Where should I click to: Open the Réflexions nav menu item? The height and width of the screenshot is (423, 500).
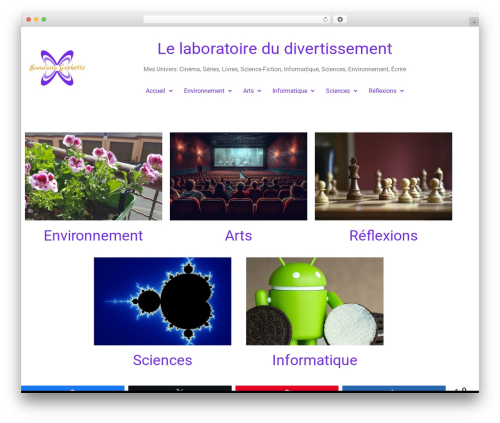[382, 91]
